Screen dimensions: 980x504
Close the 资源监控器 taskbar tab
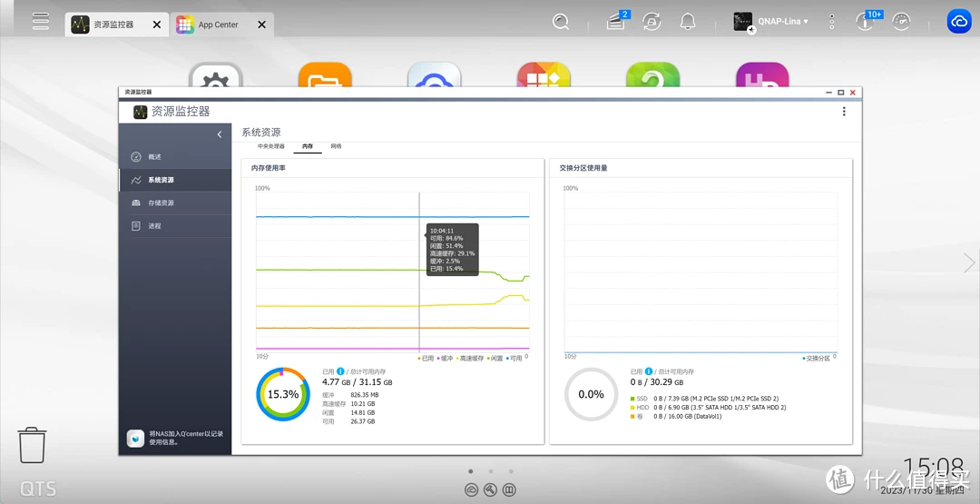tap(157, 25)
